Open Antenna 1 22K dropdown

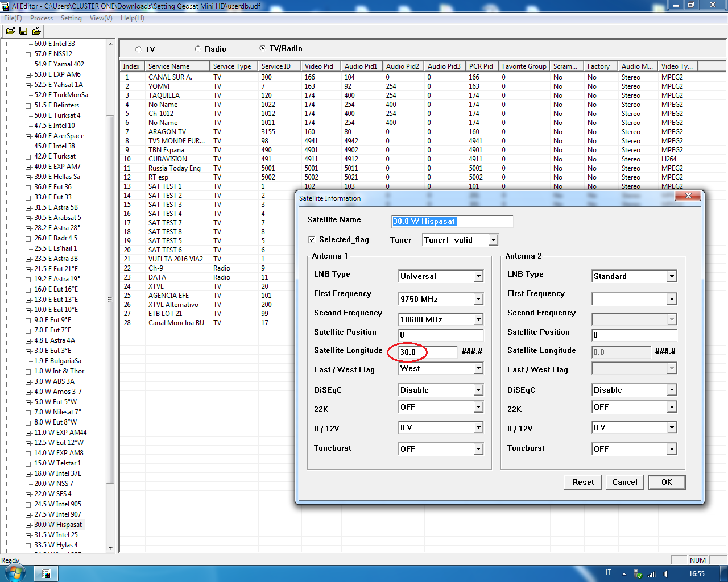pyautogui.click(x=478, y=407)
